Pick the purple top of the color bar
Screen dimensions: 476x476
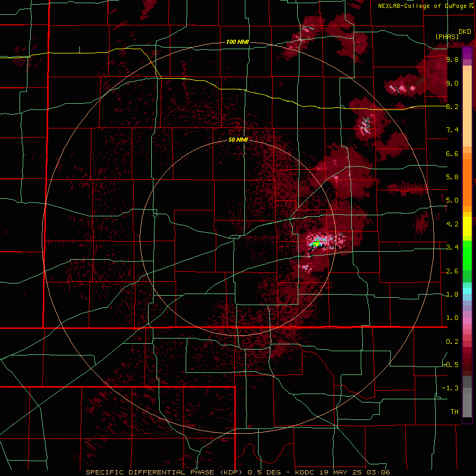467,53
